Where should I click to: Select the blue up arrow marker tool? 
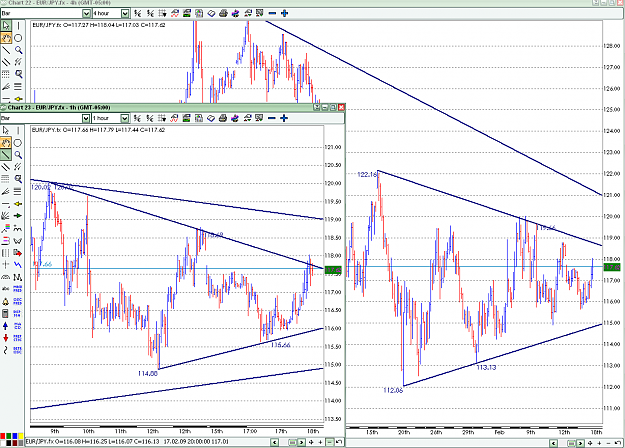[x=6, y=326]
